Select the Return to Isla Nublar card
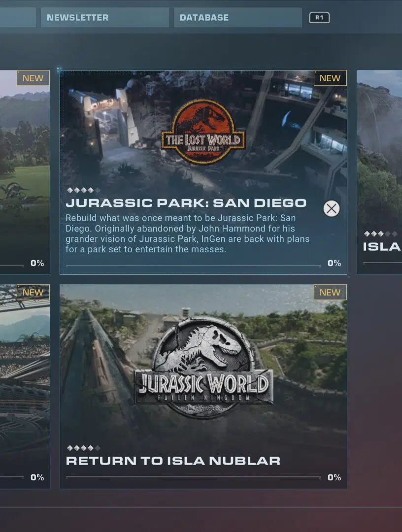Screen dimensions: 402x532 tap(203, 387)
